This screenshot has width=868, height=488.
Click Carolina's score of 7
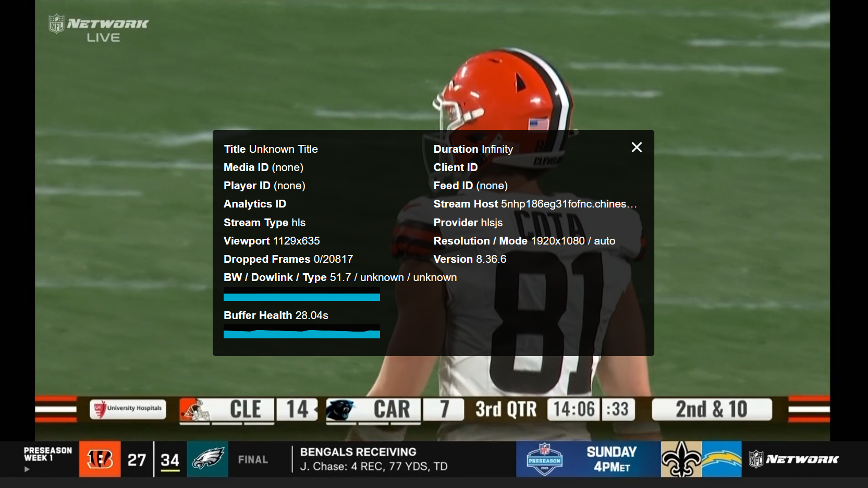tap(444, 409)
